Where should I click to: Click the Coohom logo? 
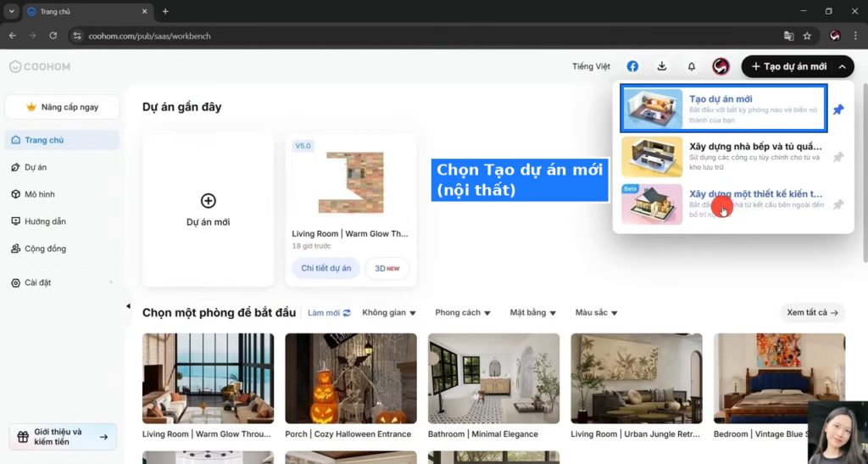pos(40,66)
